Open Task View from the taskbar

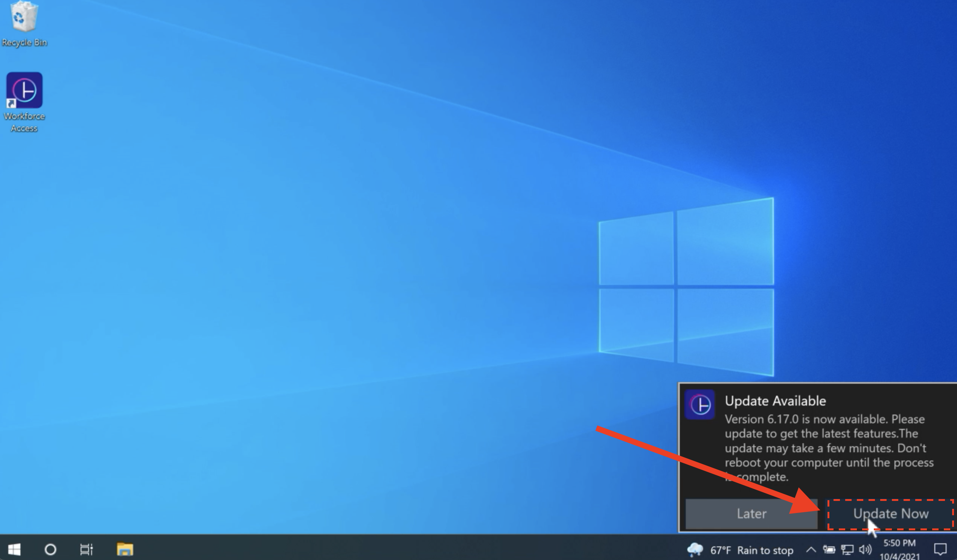[86, 549]
